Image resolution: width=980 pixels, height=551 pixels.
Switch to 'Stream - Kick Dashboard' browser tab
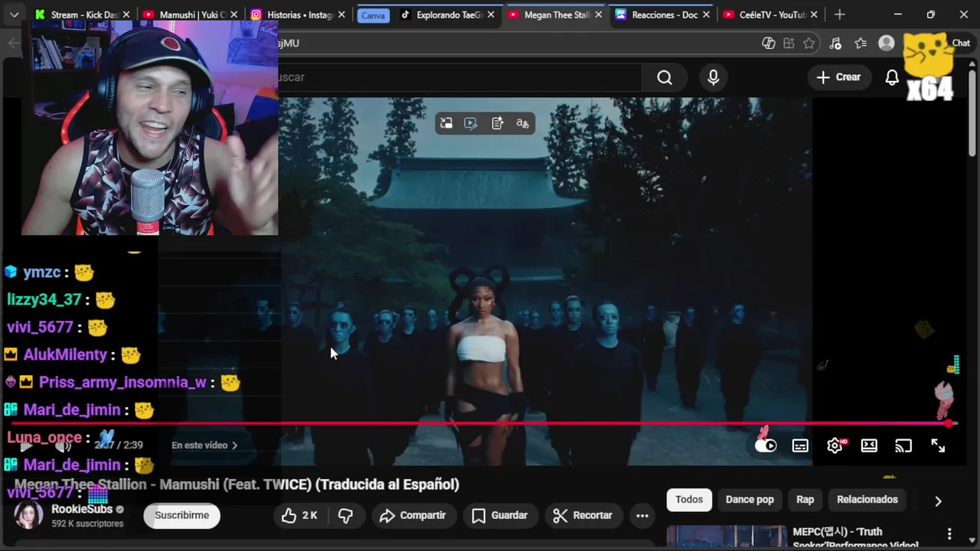coord(84,15)
